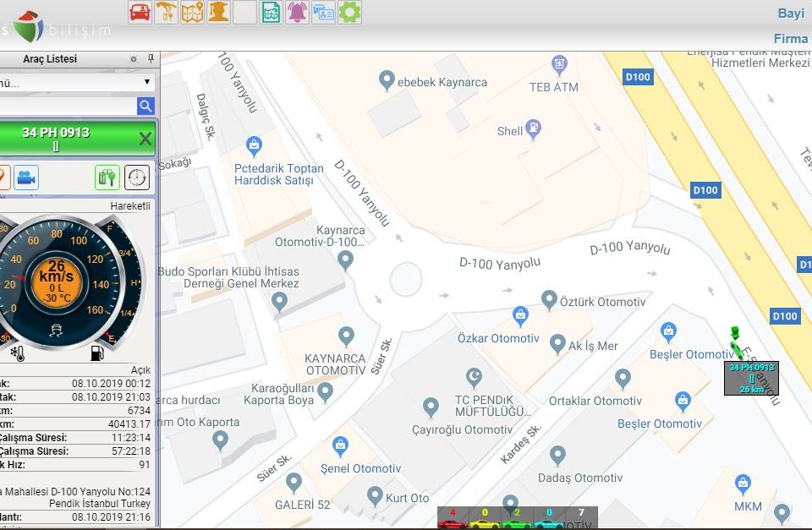Click the ebebek Kaynarca map pin

coord(387,81)
